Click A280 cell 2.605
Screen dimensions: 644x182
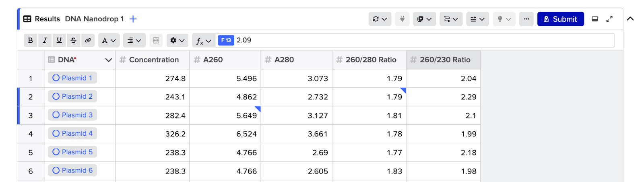point(297,171)
